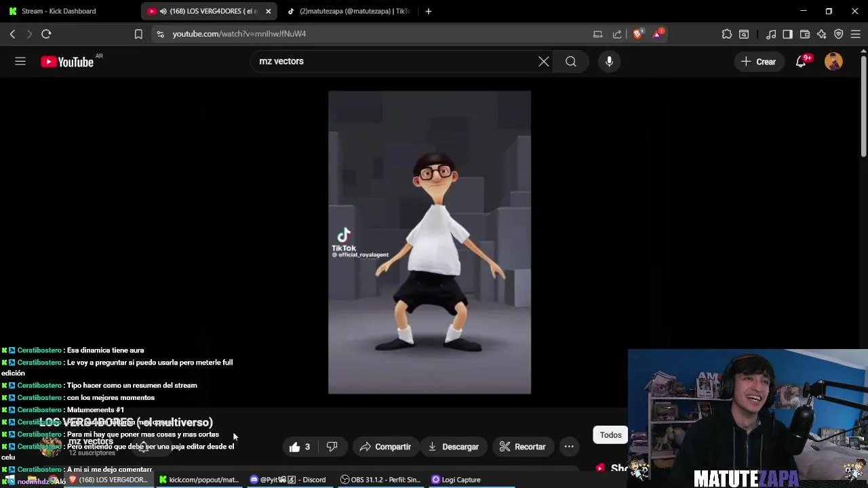Open the install/cast screen icon in address bar

click(597, 34)
